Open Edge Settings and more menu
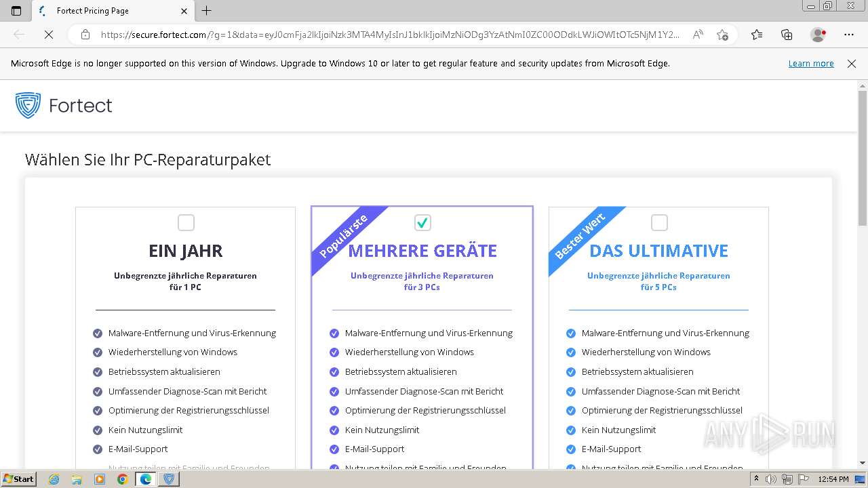868x488 pixels. click(849, 35)
